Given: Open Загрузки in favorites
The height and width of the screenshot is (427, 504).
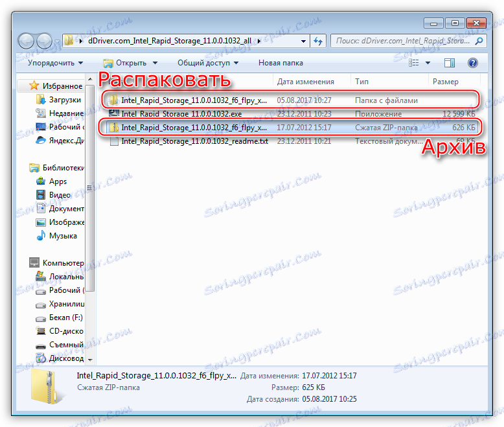Looking at the screenshot, I should point(59,100).
